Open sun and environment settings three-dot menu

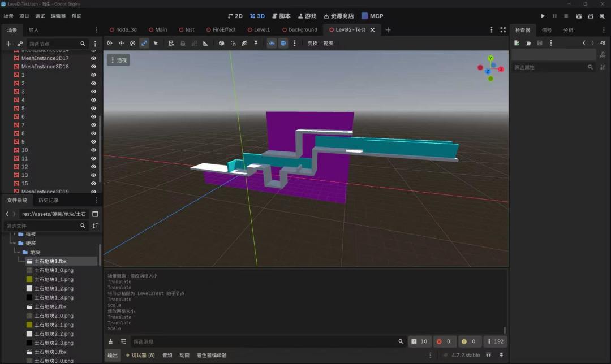point(295,43)
